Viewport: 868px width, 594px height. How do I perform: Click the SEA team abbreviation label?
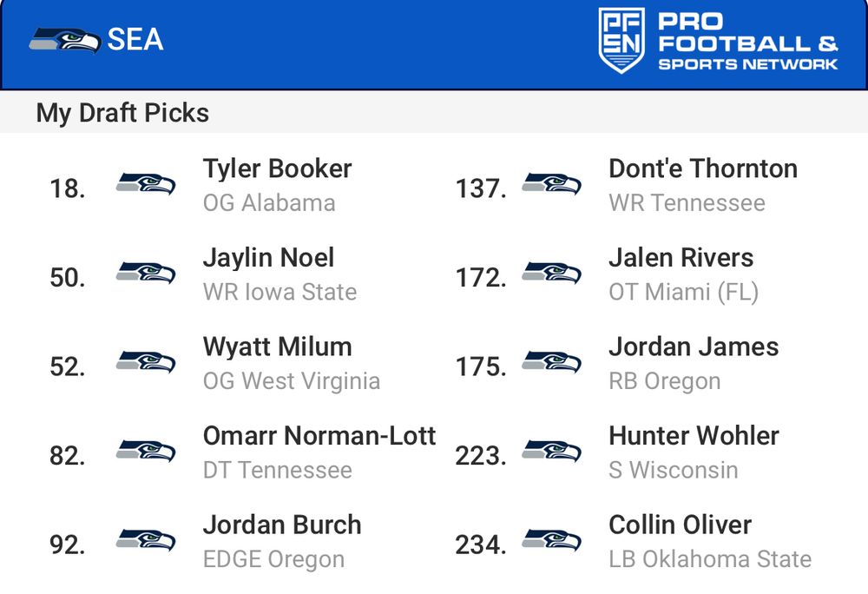click(x=135, y=40)
